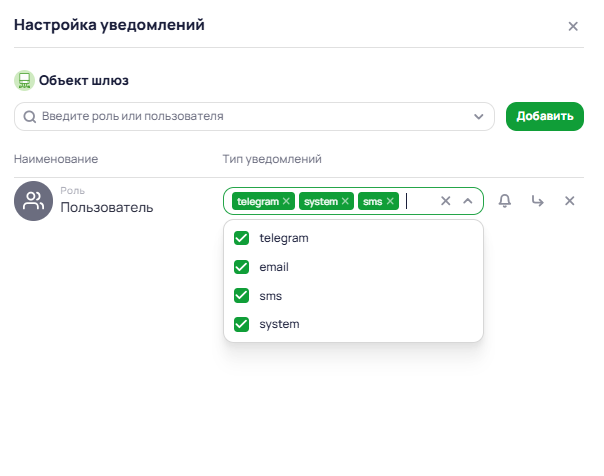
Task: Click the forward arrow icon in the role row
Action: click(537, 201)
